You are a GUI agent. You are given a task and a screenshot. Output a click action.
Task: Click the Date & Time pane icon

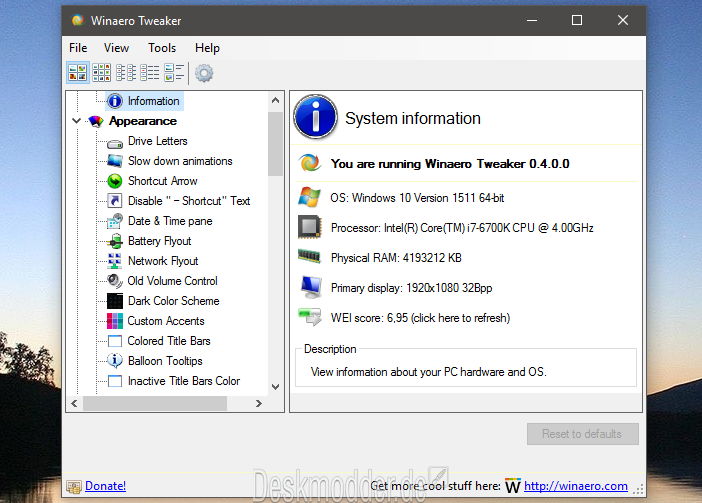[x=115, y=221]
